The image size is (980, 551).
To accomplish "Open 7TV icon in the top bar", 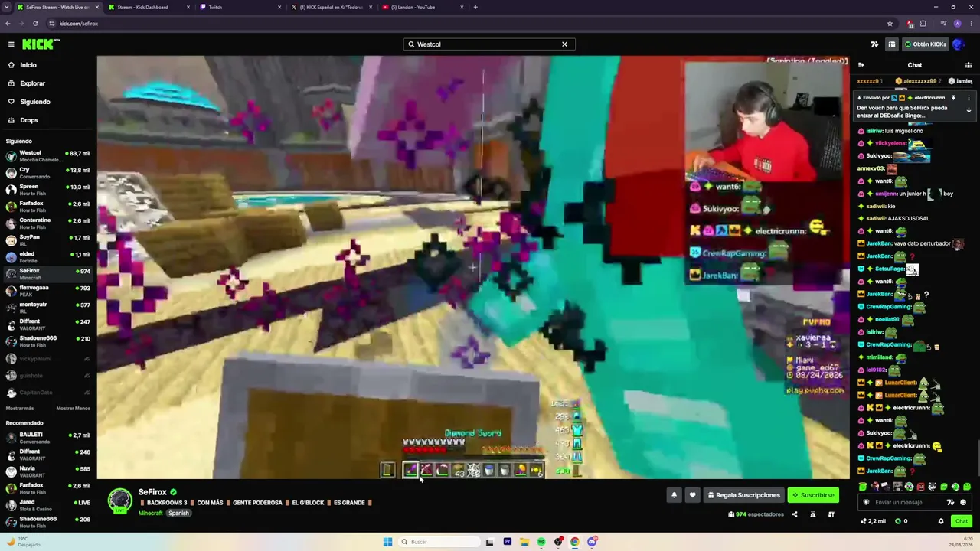I will tap(875, 44).
